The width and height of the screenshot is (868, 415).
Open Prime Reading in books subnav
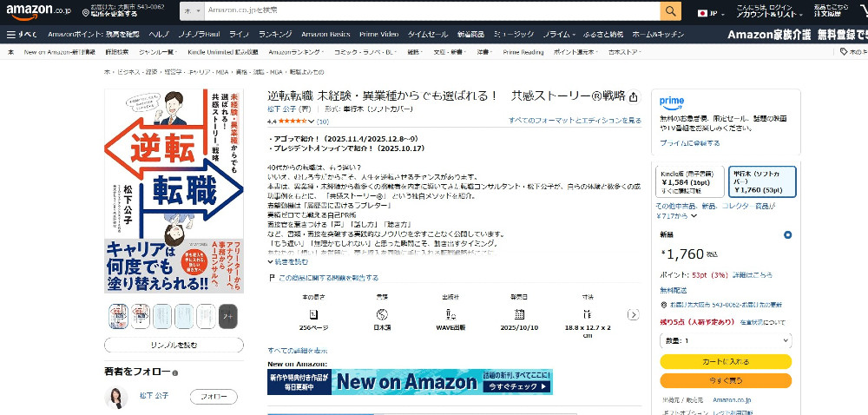523,52
